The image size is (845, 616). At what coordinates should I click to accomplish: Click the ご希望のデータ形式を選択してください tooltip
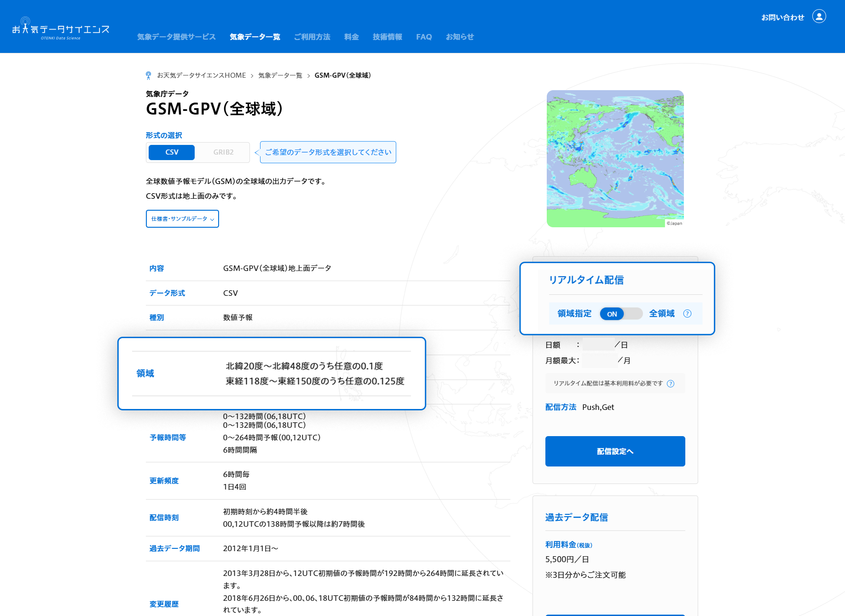point(328,152)
